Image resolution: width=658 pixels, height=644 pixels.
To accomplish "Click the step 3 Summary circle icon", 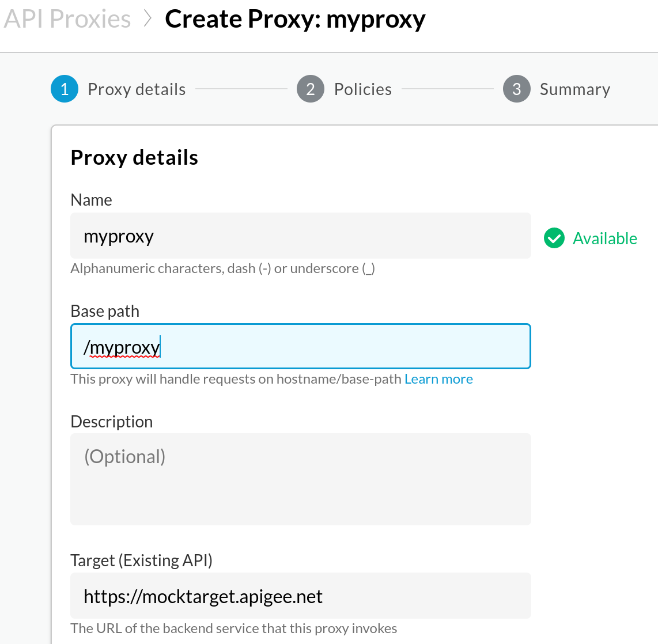I will (x=516, y=89).
